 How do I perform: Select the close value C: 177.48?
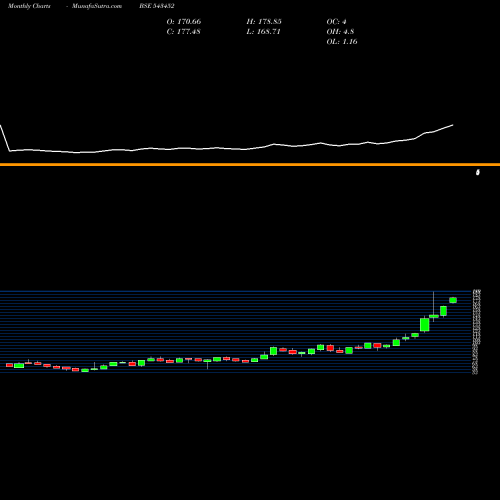point(183,32)
